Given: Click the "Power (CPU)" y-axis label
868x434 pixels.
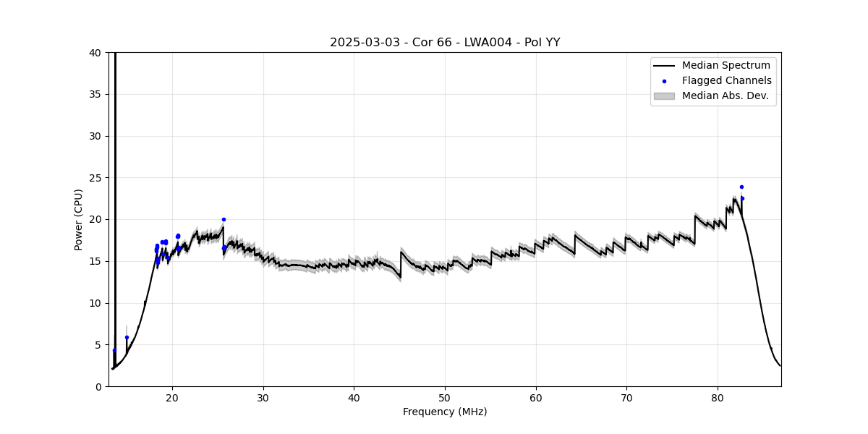Looking at the screenshot, I should point(79,219).
